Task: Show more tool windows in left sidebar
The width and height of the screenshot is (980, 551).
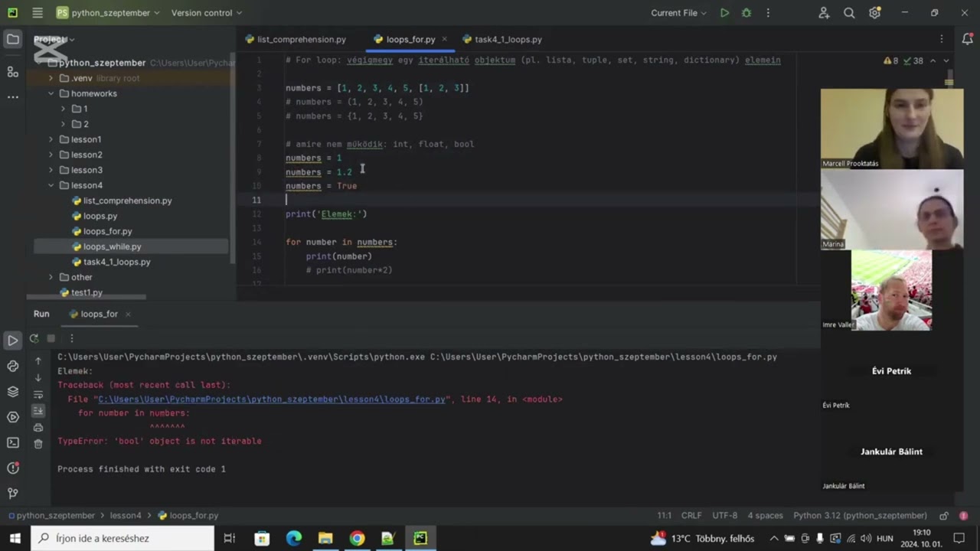Action: tap(12, 97)
